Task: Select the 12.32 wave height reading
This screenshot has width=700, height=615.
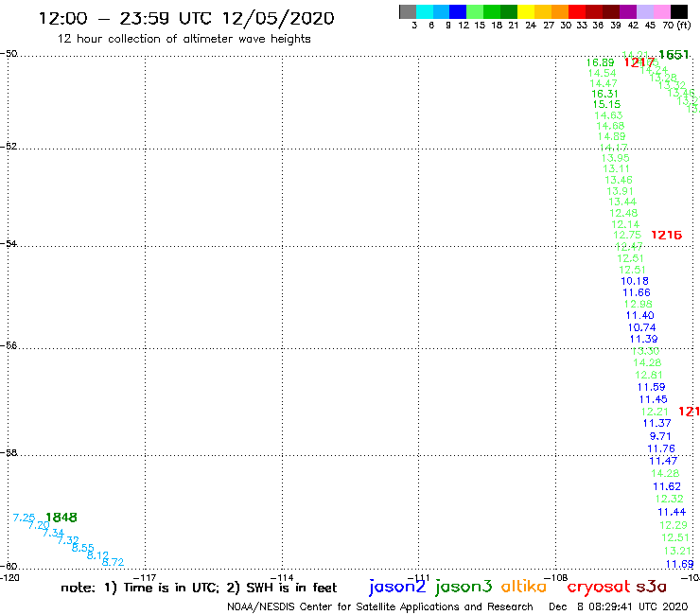Action: (669, 500)
